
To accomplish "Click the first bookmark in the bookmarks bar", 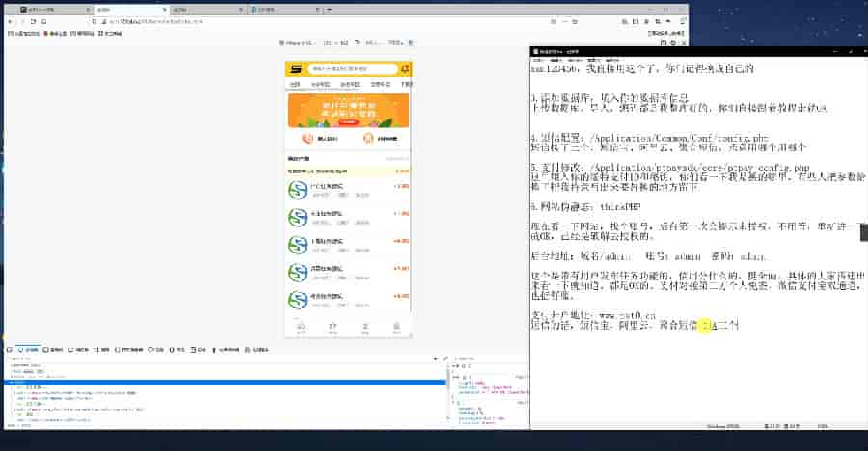I will click(x=21, y=32).
